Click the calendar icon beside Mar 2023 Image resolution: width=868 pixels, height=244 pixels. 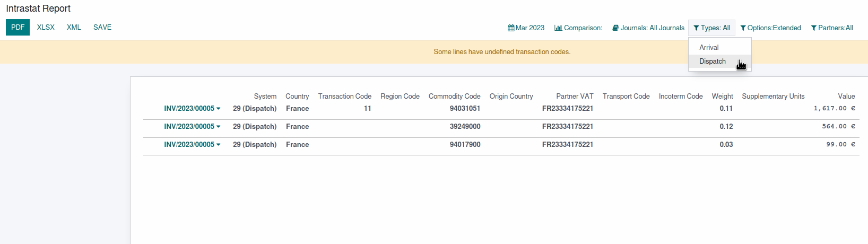(511, 28)
